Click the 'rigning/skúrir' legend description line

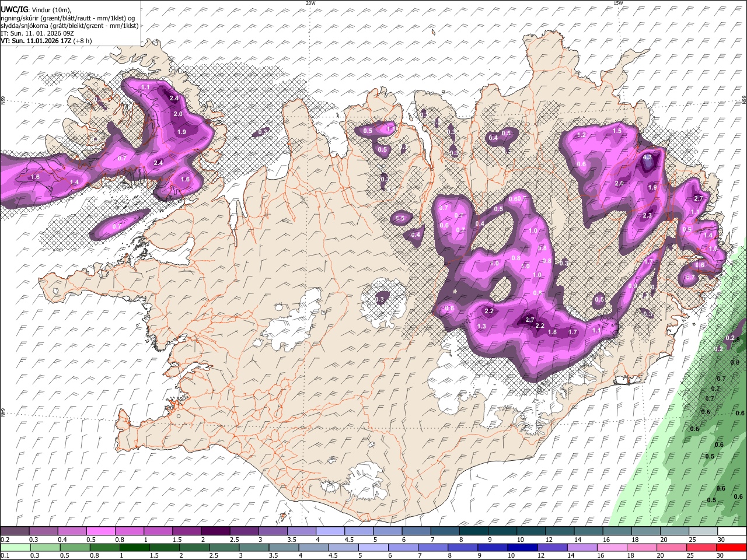68,18
